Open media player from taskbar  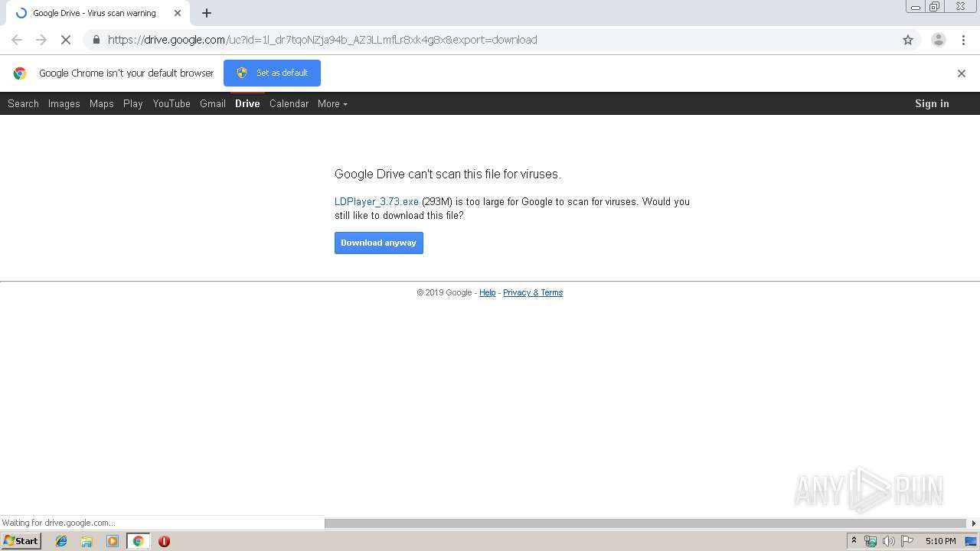point(113,541)
